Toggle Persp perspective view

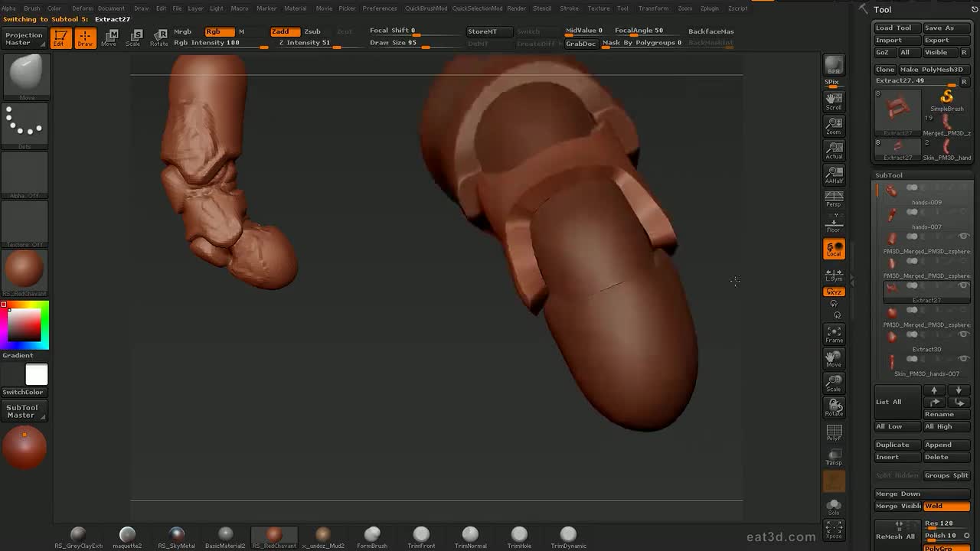click(834, 199)
